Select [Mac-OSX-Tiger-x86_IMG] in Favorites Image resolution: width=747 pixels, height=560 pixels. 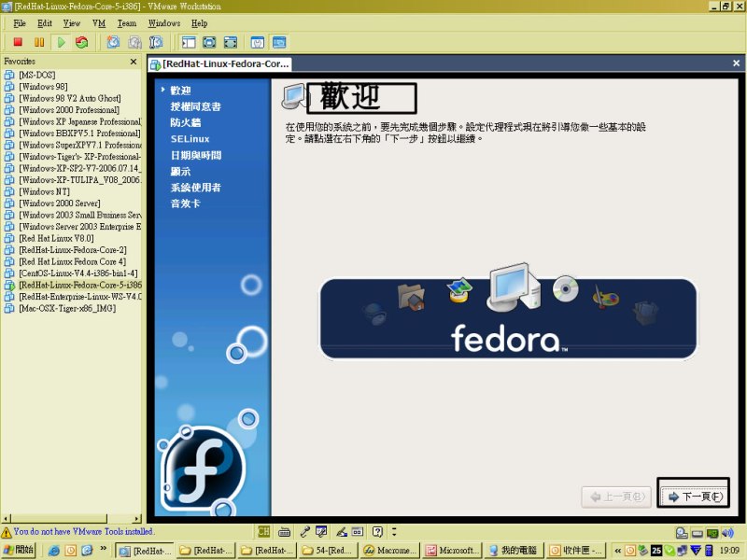tap(67, 308)
